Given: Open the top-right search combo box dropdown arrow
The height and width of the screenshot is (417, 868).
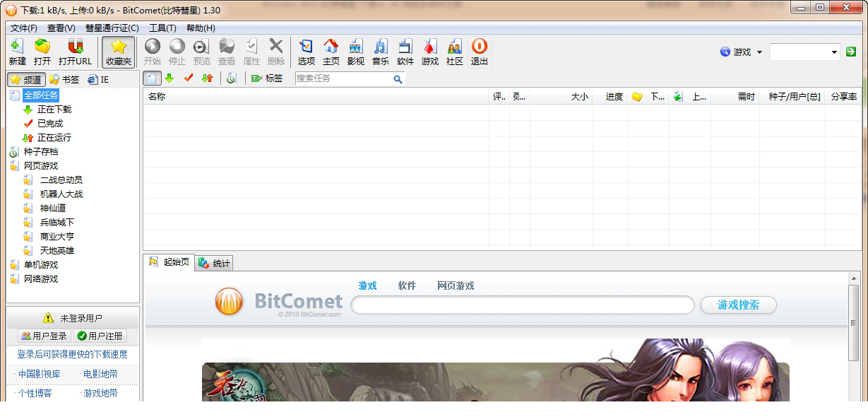Looking at the screenshot, I should coord(834,52).
